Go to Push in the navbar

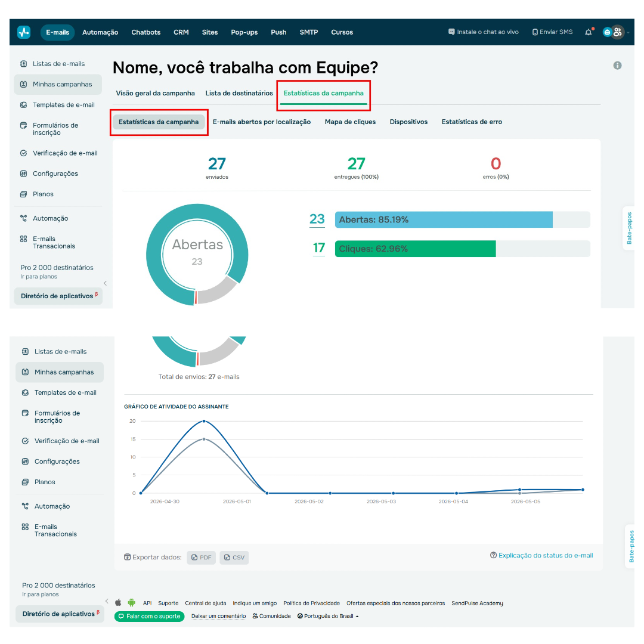[x=278, y=32]
